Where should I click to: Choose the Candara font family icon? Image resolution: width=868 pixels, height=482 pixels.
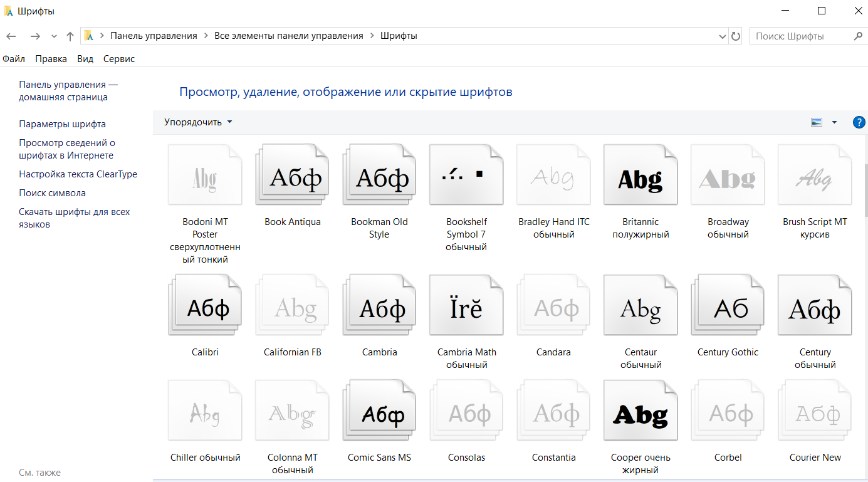coord(553,305)
